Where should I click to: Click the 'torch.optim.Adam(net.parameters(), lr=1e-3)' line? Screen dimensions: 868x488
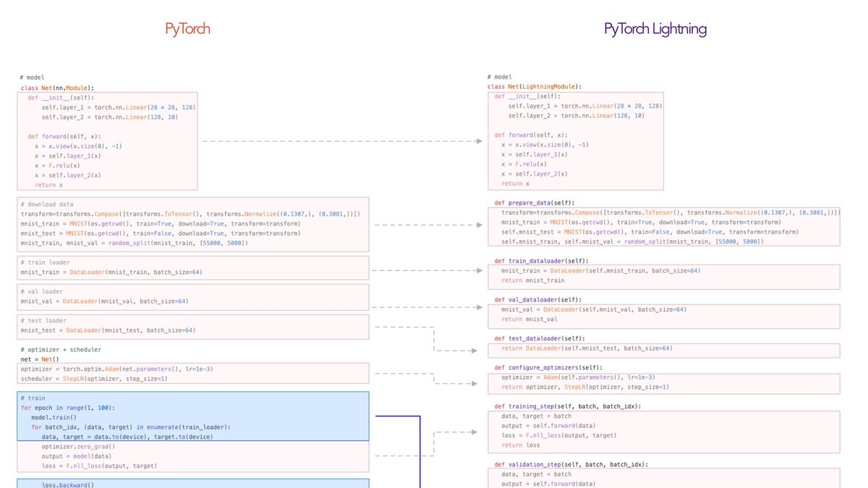(x=116, y=369)
